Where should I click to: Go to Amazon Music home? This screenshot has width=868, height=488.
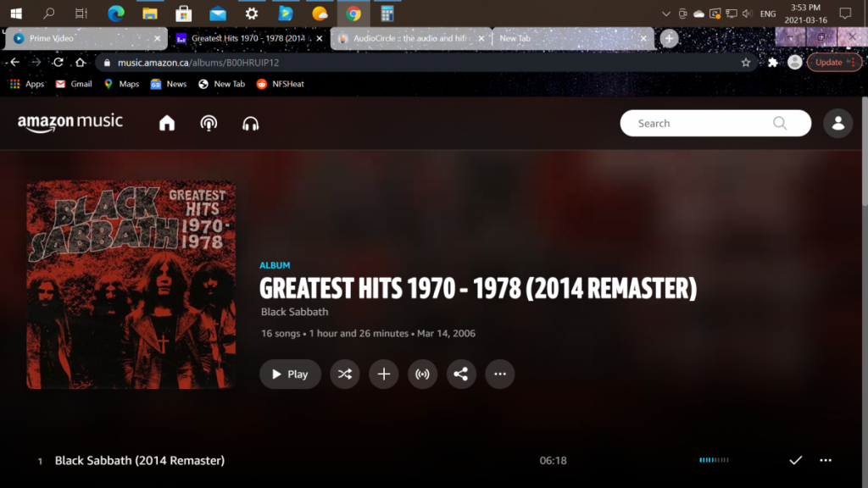167,123
